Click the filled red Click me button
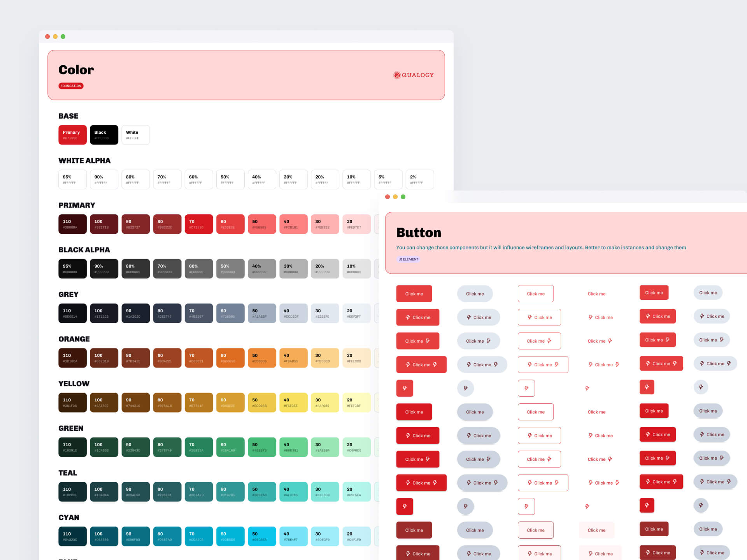This screenshot has height=560, width=747. click(414, 294)
